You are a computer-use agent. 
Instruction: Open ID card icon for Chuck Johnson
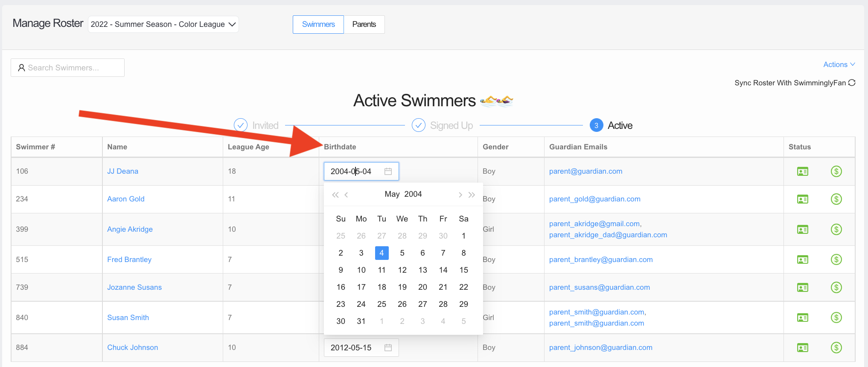(803, 348)
